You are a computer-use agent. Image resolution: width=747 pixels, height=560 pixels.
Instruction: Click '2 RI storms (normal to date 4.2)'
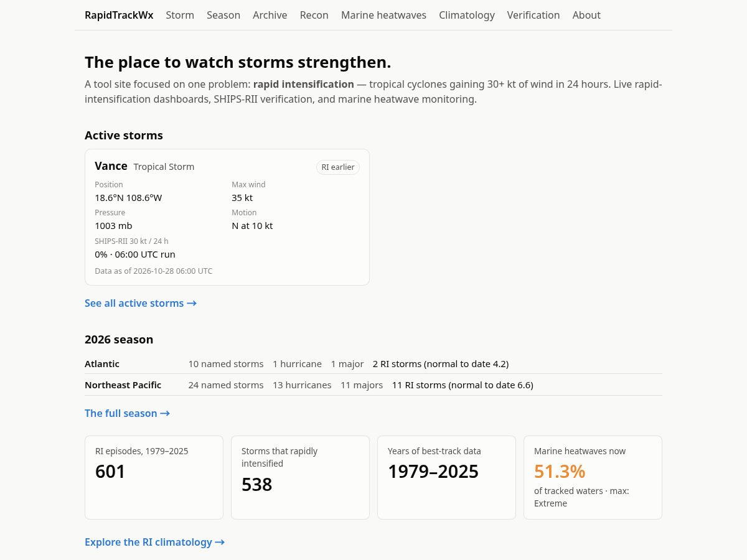441,364
